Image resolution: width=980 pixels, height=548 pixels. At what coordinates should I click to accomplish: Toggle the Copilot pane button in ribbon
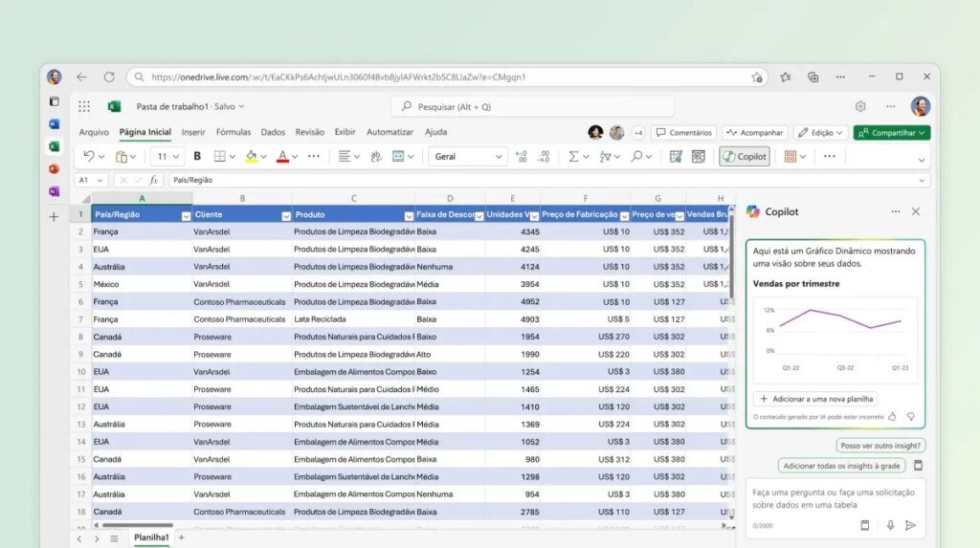click(x=745, y=156)
